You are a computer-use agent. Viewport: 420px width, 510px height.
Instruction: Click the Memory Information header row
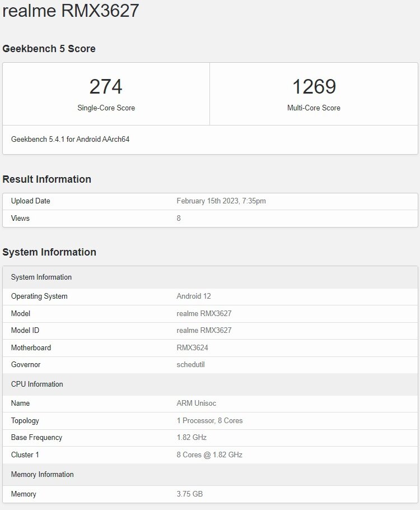tap(210, 475)
